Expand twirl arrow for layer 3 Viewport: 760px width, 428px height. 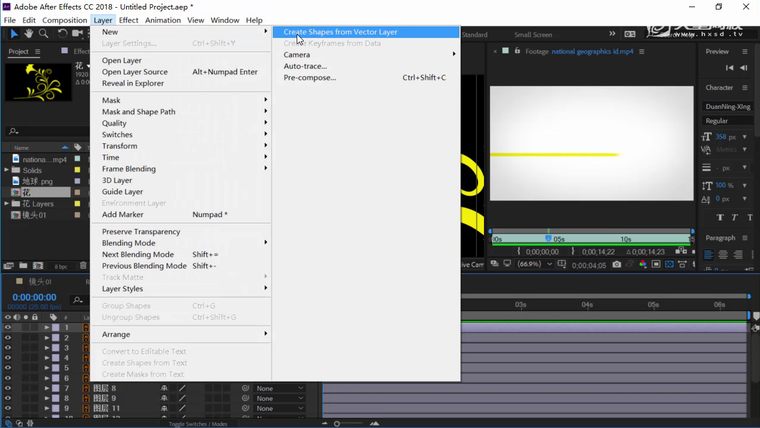tap(46, 348)
